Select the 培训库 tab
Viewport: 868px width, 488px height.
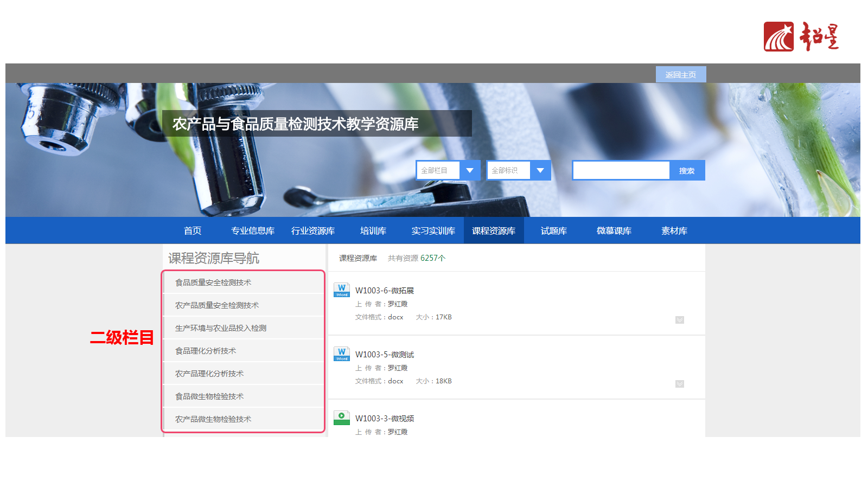click(x=373, y=231)
